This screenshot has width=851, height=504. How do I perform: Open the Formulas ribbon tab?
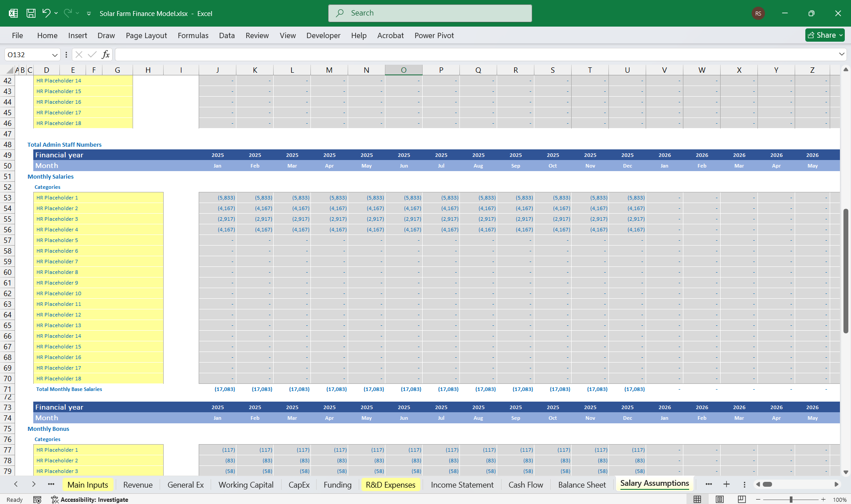pyautogui.click(x=193, y=35)
